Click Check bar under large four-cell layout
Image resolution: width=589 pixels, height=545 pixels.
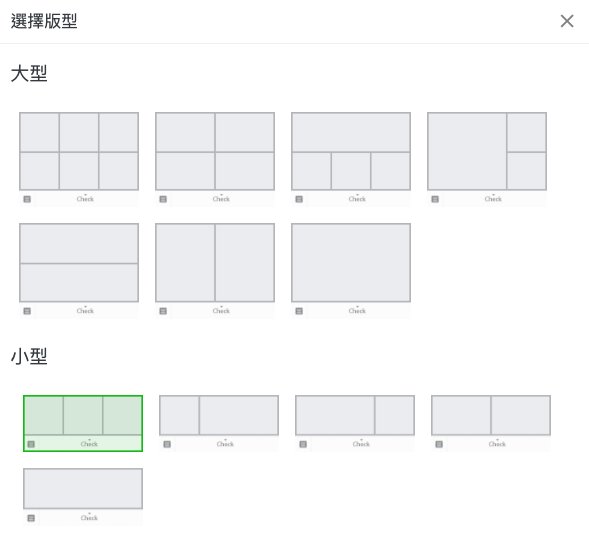[223, 199]
